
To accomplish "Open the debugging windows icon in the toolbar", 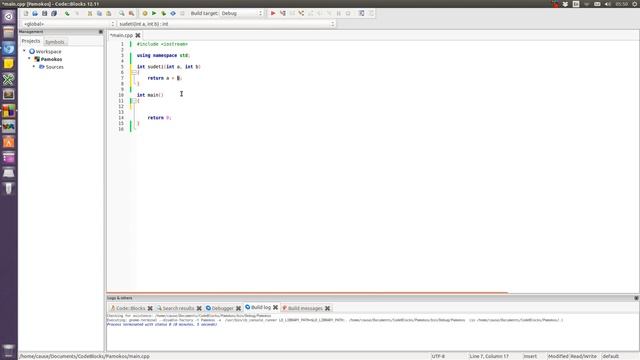I will click(362, 13).
